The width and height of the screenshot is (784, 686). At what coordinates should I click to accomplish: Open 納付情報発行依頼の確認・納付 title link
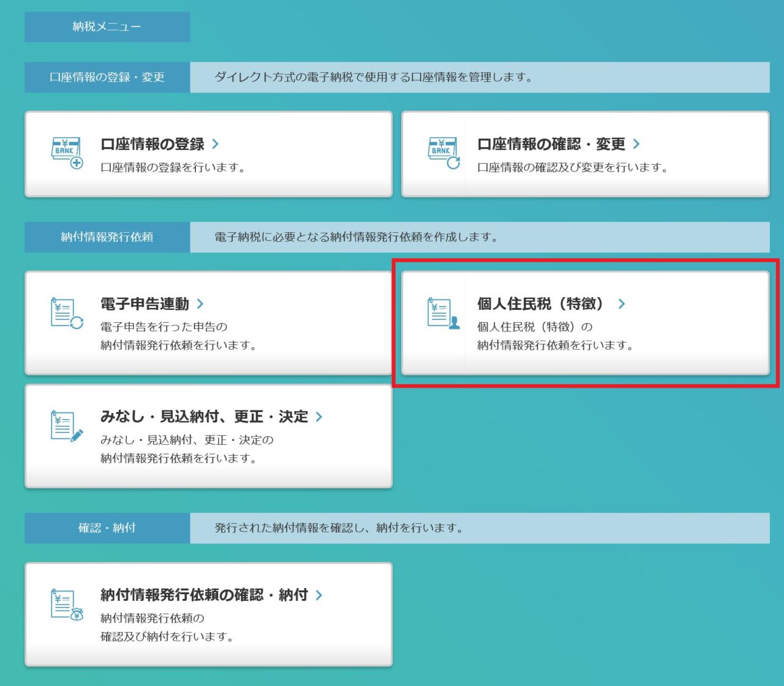pos(205,595)
